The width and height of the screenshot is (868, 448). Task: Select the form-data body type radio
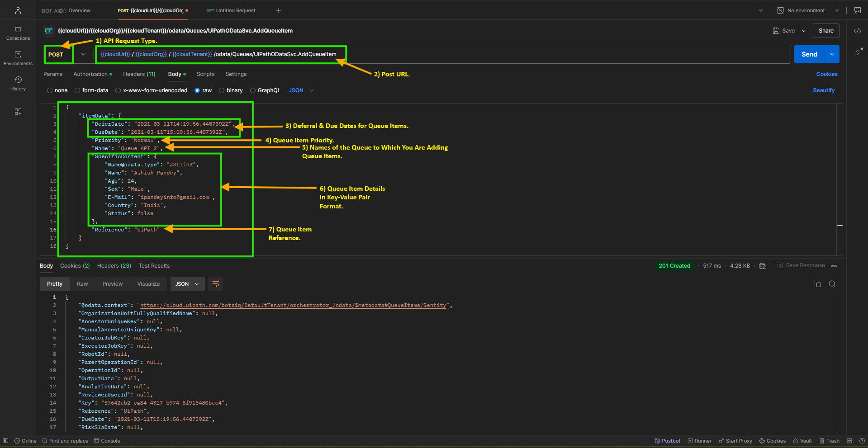tap(77, 90)
